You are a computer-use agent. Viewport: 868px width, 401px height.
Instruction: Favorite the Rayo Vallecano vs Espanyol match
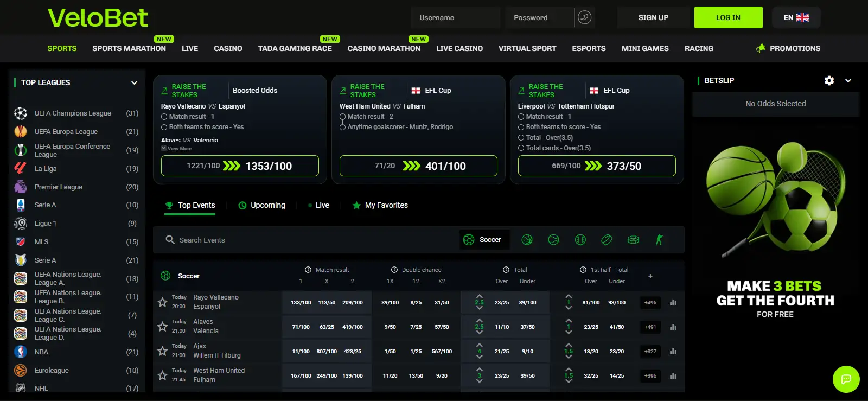162,302
